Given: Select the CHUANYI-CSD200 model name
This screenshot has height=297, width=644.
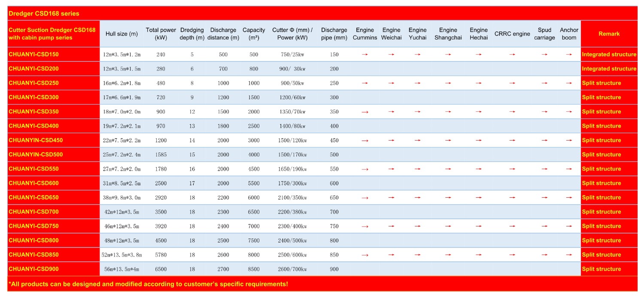Looking at the screenshot, I should [x=33, y=69].
